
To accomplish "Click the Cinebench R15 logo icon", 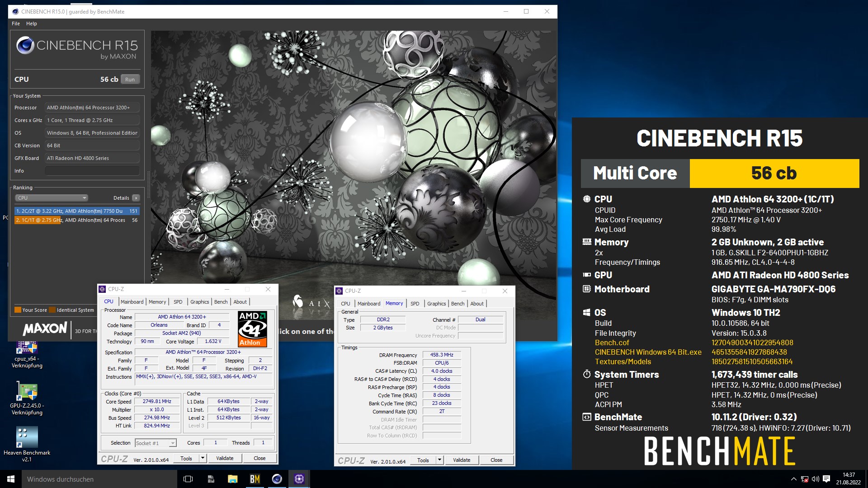I will [25, 45].
